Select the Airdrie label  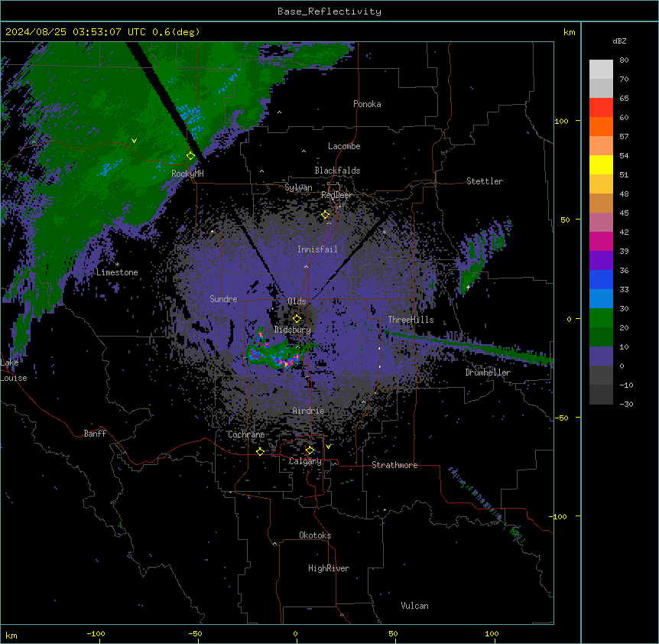click(309, 411)
